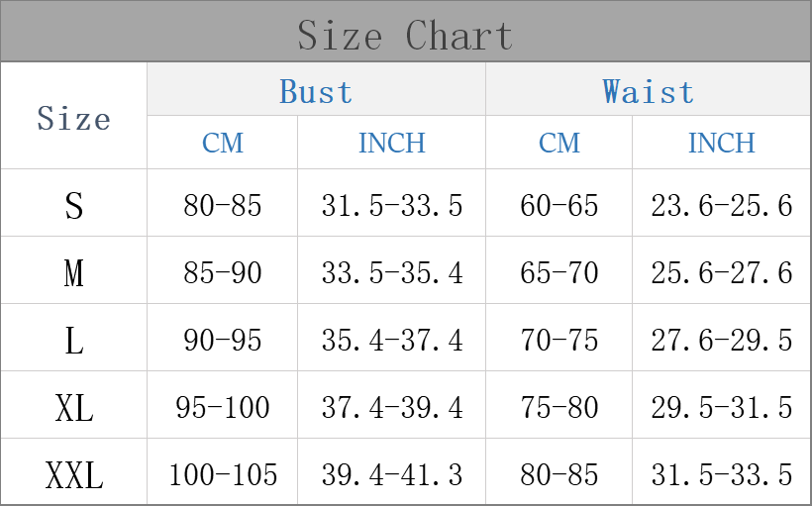
Task: Select the Waist INCH subheader
Action: pos(721,144)
